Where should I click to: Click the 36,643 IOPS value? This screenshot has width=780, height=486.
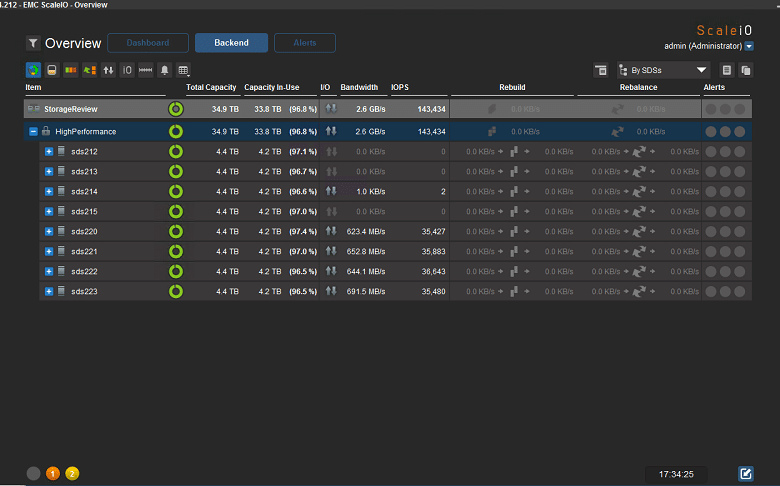433,272
